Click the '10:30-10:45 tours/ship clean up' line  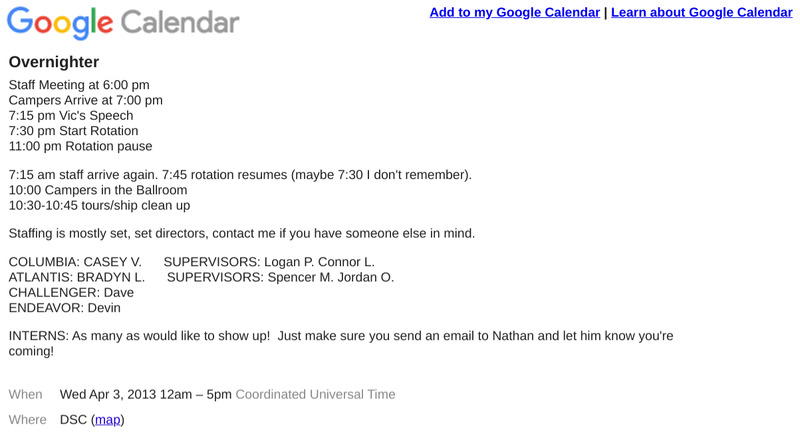pyautogui.click(x=99, y=206)
